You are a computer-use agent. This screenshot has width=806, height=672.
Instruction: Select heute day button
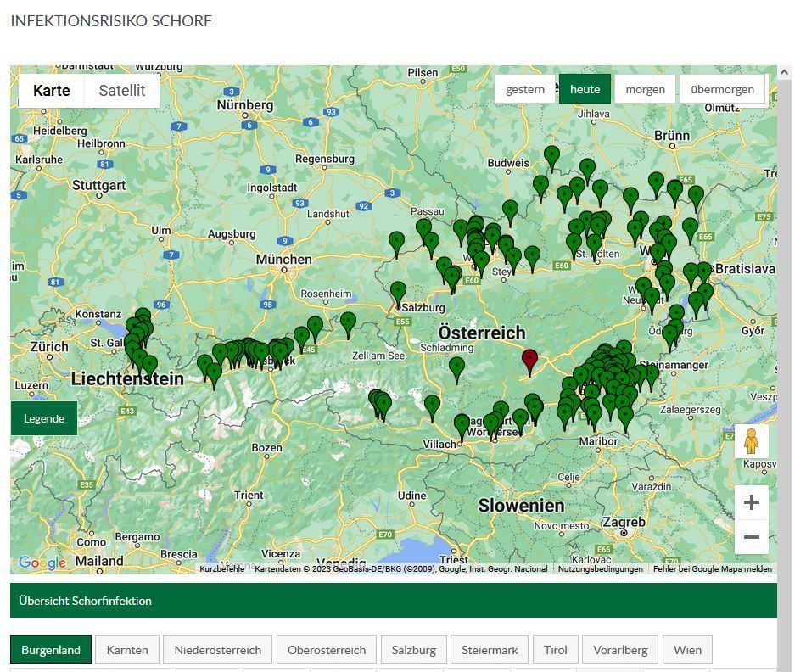[x=585, y=89]
